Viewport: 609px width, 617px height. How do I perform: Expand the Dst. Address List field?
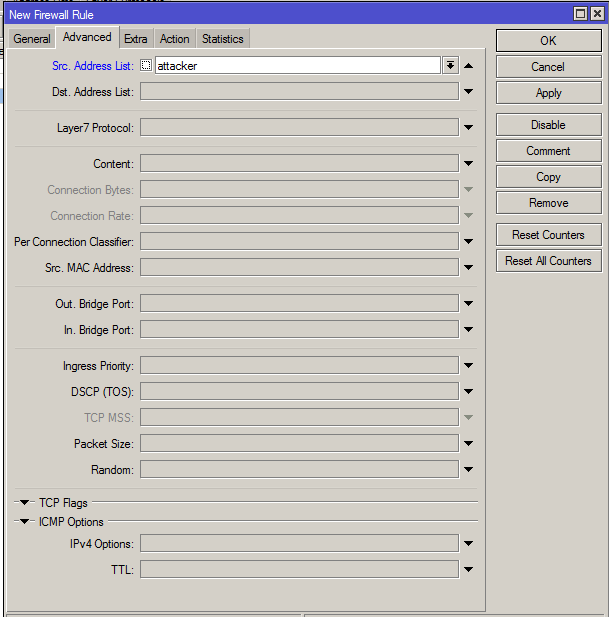[468, 91]
